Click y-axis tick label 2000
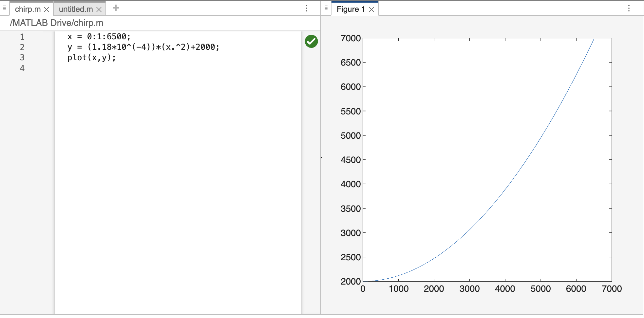Image resolution: width=644 pixels, height=318 pixels. click(x=350, y=282)
